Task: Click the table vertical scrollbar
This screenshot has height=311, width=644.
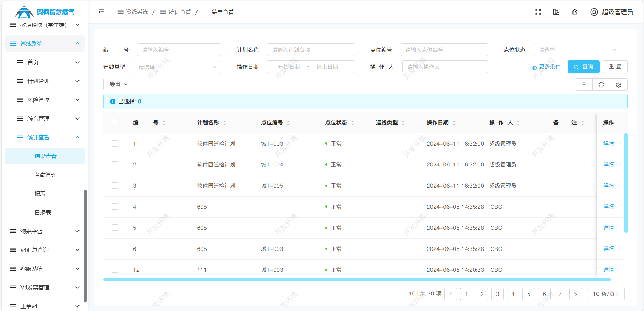Action: [x=626, y=183]
